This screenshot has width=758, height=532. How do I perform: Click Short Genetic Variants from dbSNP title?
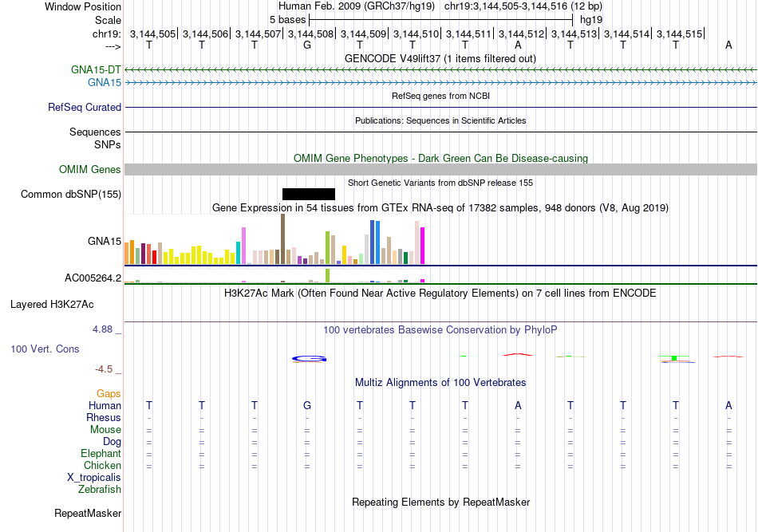pos(440,183)
